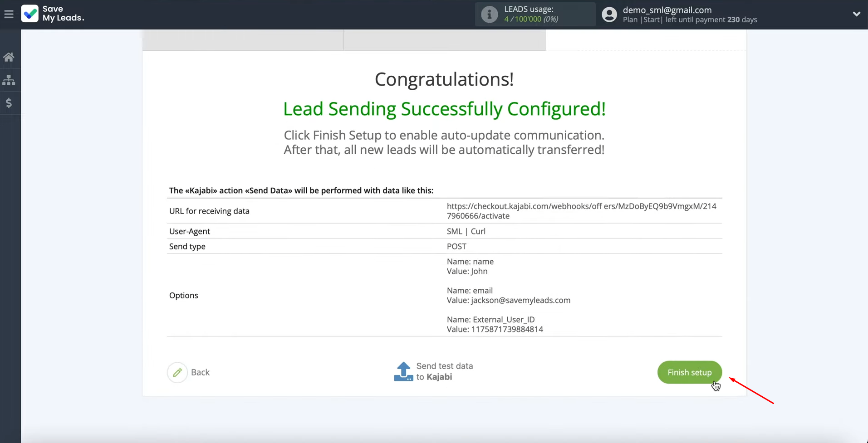Click the Finish setup button
868x443 pixels.
pyautogui.click(x=689, y=372)
